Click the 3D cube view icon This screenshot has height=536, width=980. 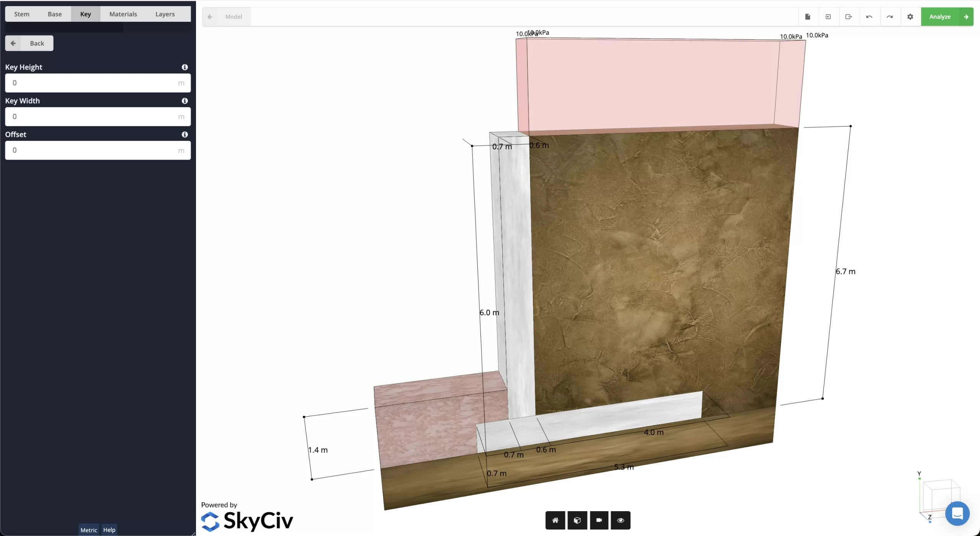tap(577, 520)
